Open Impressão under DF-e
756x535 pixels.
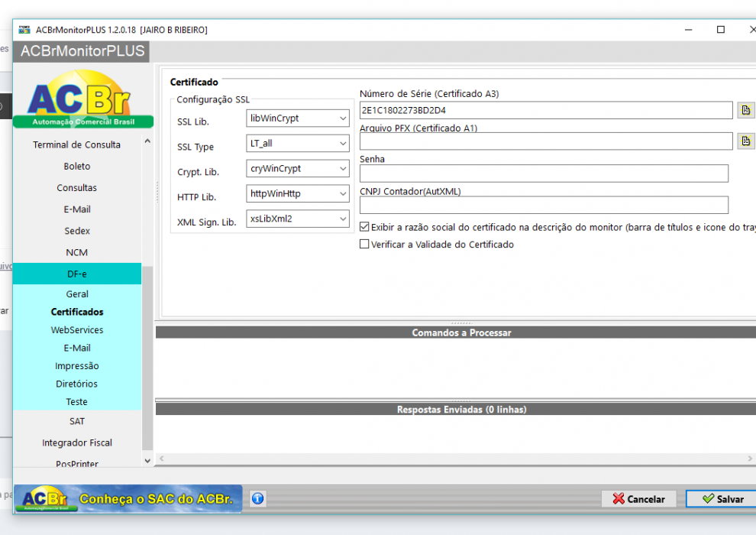(x=76, y=365)
